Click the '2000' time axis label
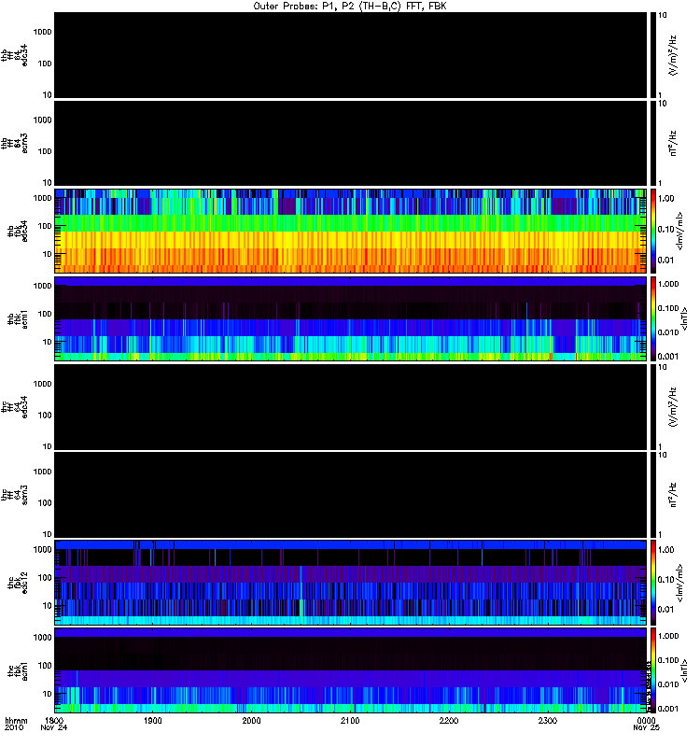The image size is (700, 747). coord(251,721)
